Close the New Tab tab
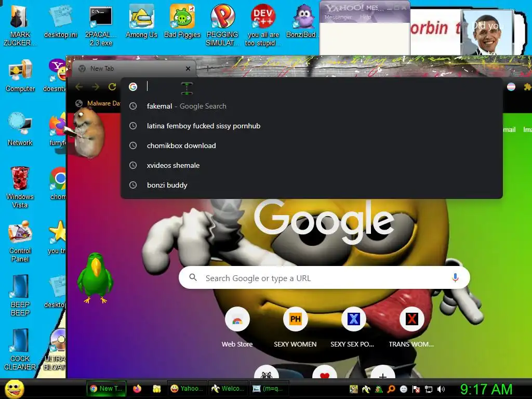 pos(188,69)
